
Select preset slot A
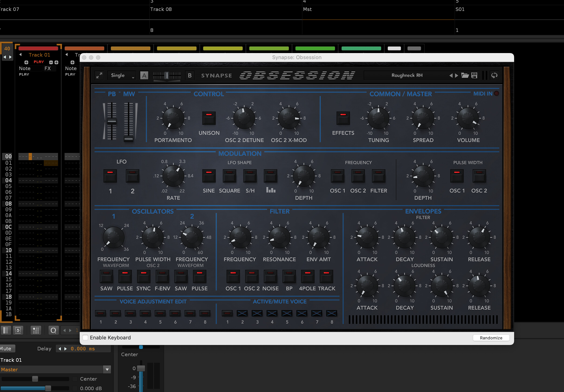[x=144, y=75]
